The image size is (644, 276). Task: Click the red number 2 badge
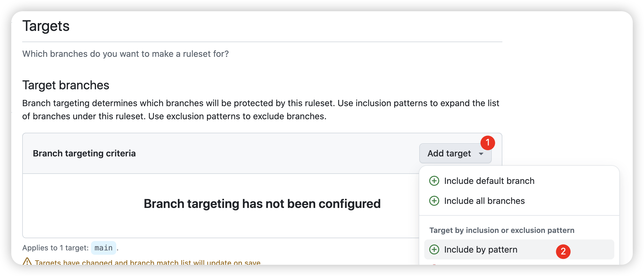pyautogui.click(x=563, y=251)
